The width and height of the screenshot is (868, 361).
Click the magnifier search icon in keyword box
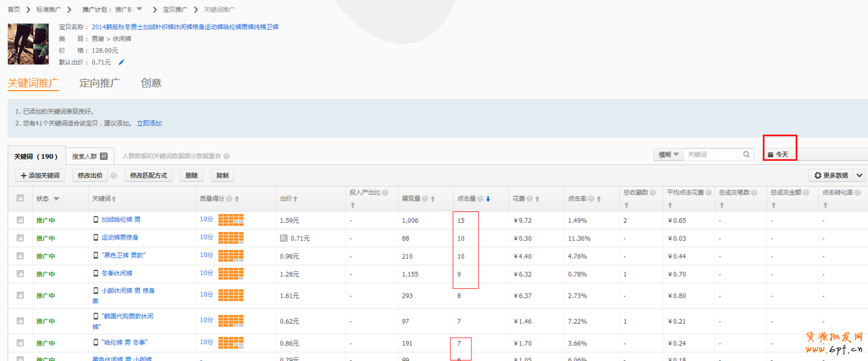click(x=746, y=154)
